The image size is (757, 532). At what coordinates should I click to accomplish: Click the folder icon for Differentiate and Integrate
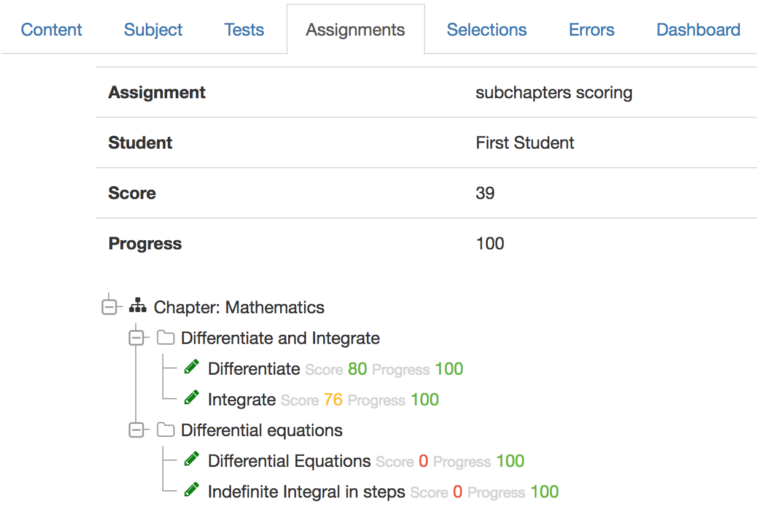click(165, 337)
